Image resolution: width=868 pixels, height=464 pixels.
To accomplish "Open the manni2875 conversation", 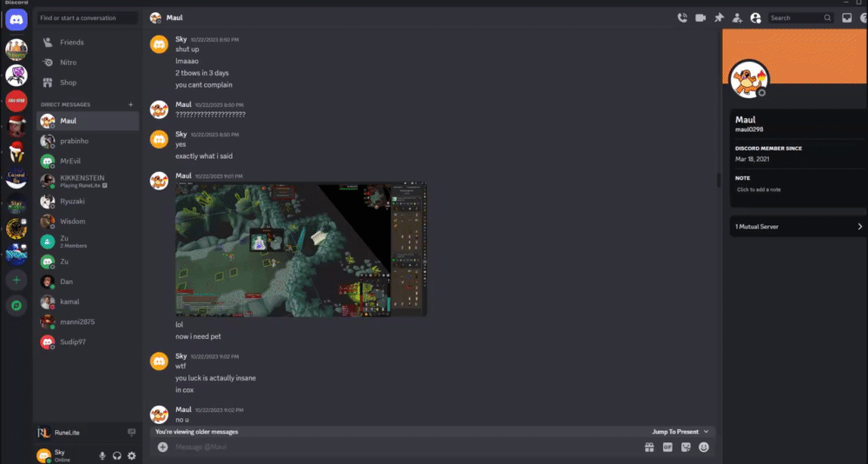I will tap(88, 321).
